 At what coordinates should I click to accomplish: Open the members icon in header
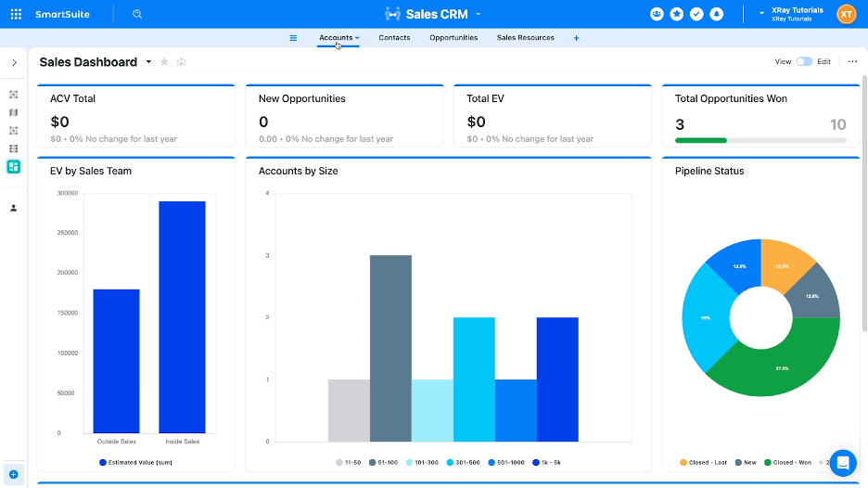(657, 15)
